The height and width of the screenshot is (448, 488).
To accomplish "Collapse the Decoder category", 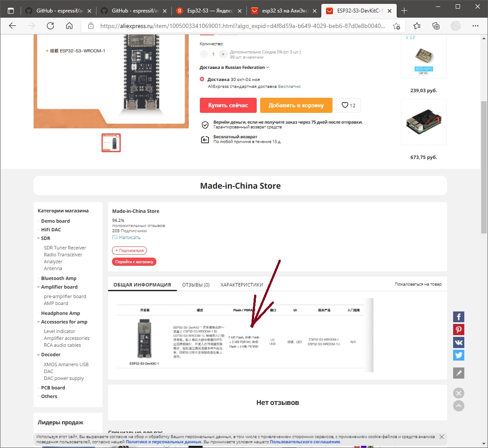I will tap(38, 355).
